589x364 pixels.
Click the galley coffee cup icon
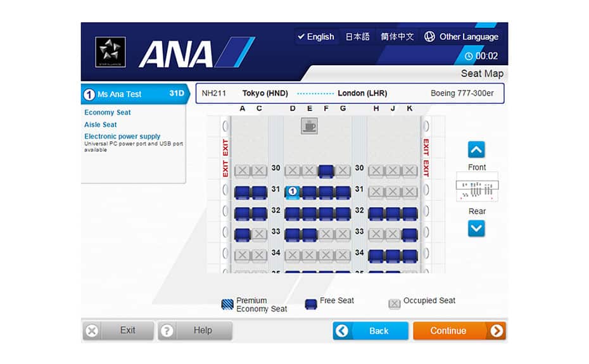(309, 127)
